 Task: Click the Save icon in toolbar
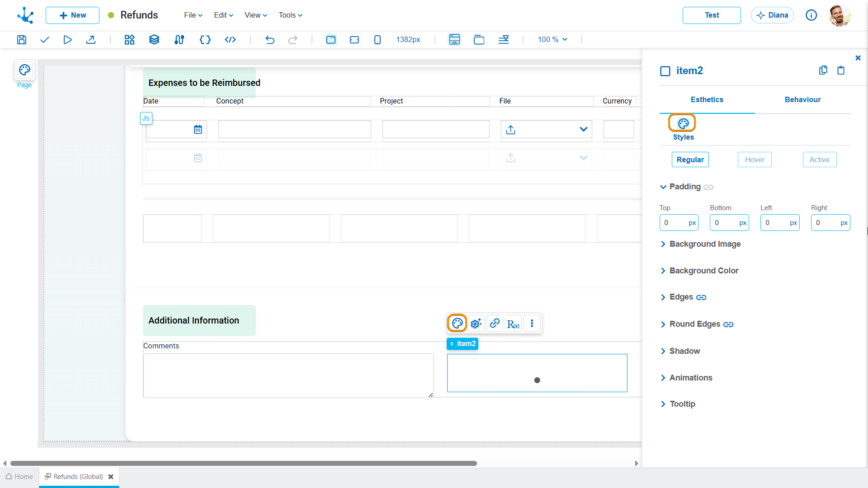21,40
